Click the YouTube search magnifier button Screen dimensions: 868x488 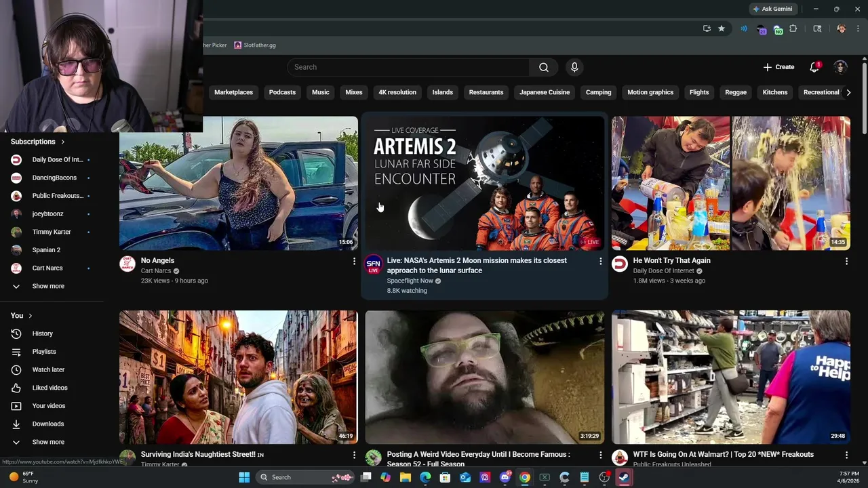pos(544,67)
